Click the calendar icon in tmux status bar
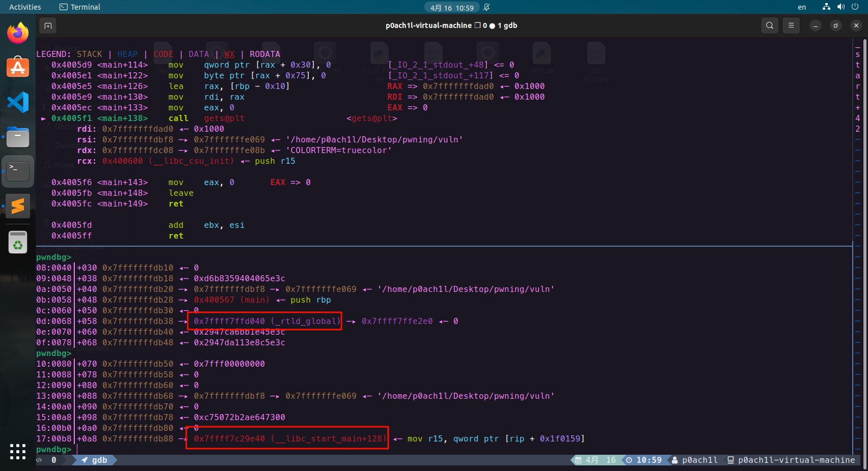This screenshot has height=471, width=868. pos(578,460)
